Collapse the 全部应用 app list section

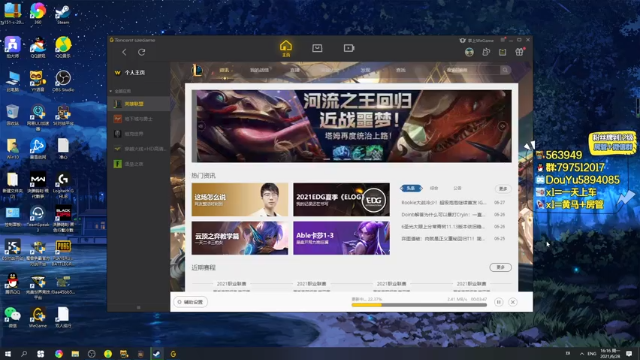pos(111,91)
